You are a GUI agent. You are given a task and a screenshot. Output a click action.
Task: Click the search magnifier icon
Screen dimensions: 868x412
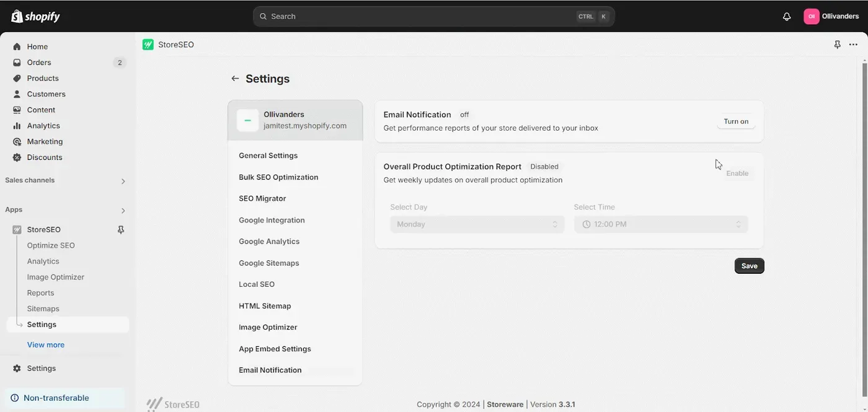click(x=263, y=17)
